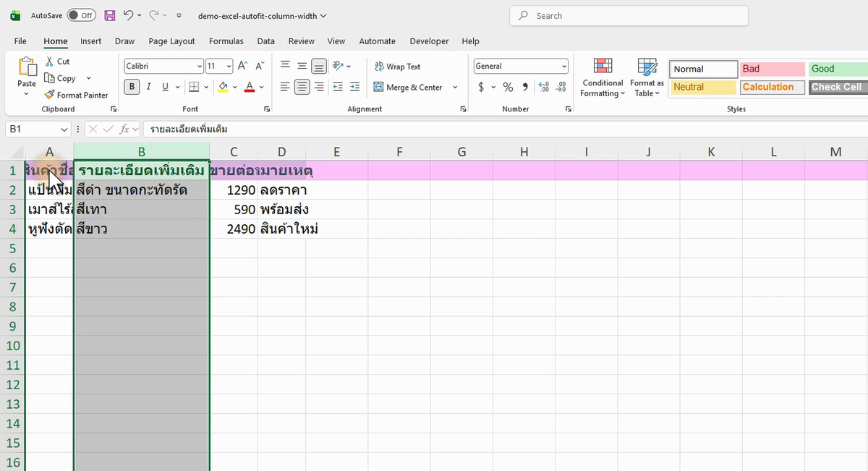Open Format as Table gallery

(x=647, y=77)
